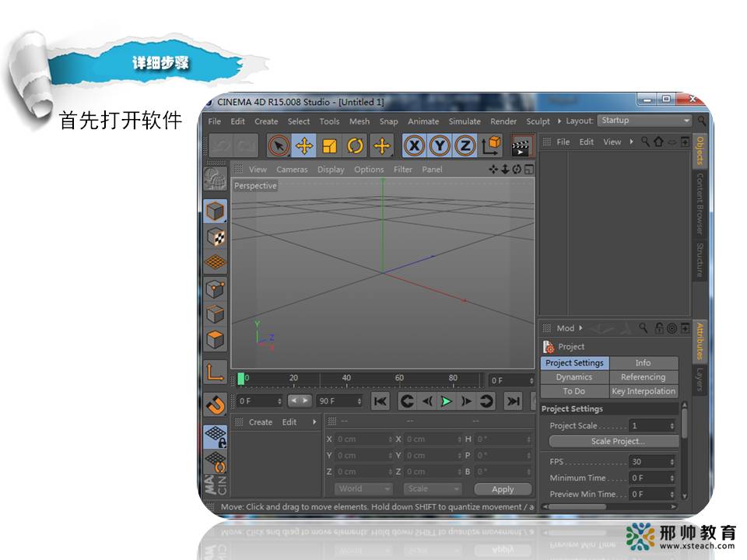Click the Enable Snap magnet icon

[216, 404]
